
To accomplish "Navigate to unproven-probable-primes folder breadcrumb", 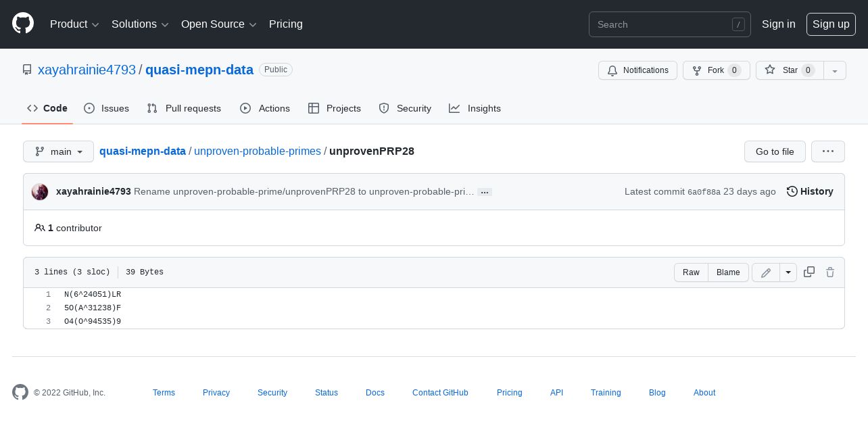I will [258, 151].
